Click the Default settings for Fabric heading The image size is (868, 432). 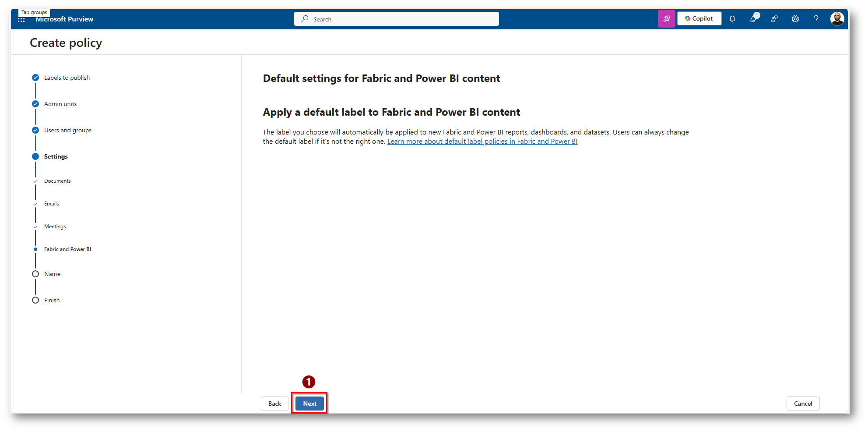tap(382, 78)
